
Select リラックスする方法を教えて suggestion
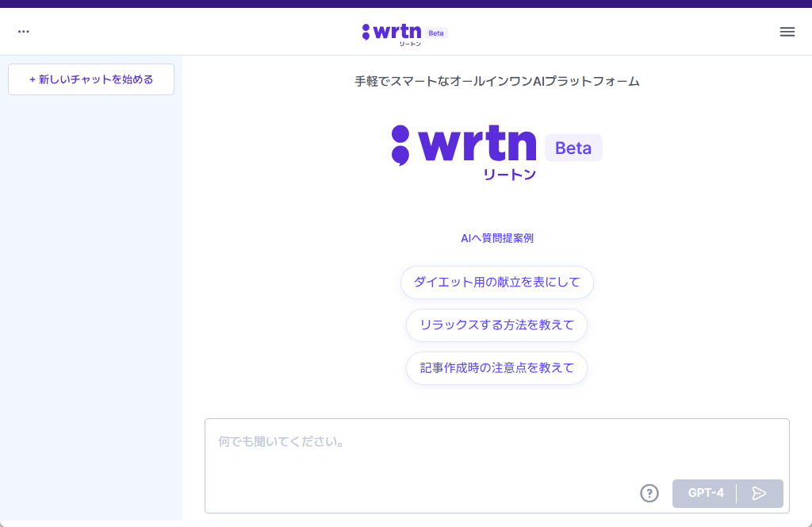tap(496, 325)
